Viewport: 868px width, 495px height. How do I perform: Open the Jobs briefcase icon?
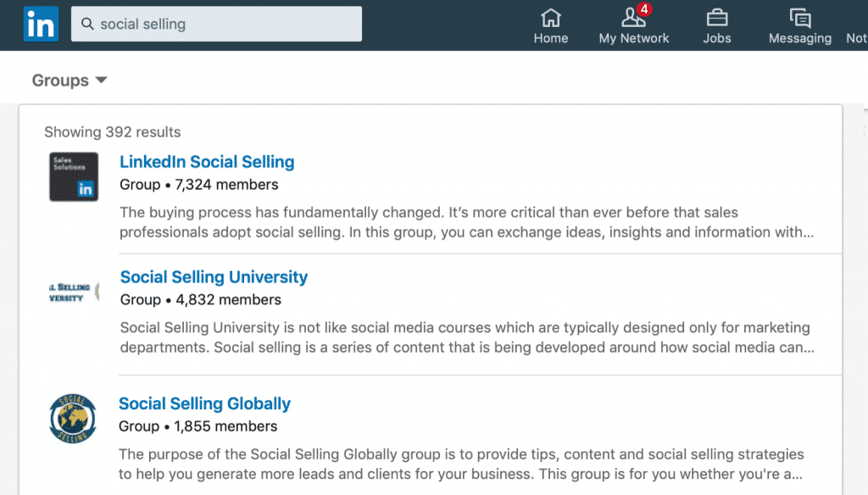click(717, 17)
